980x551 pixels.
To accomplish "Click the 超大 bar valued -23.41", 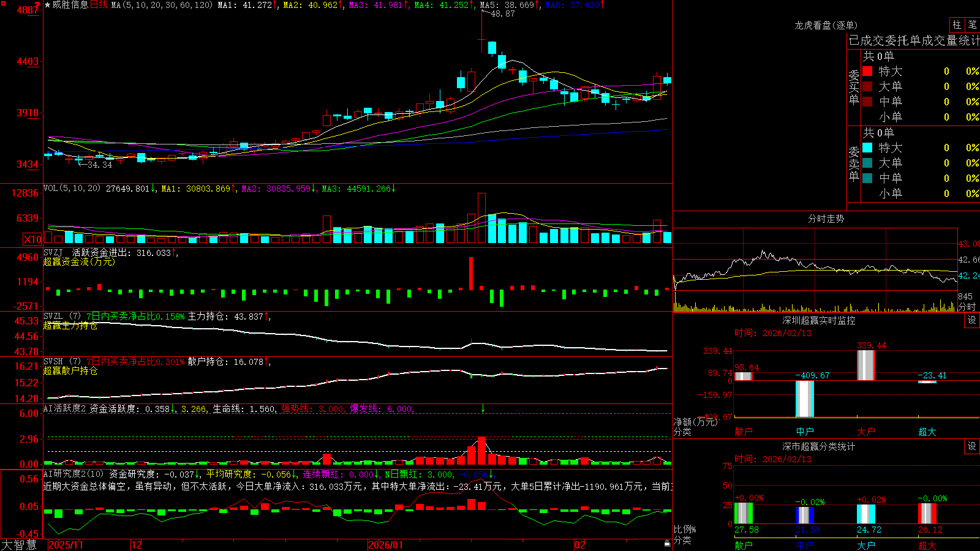I will (927, 382).
